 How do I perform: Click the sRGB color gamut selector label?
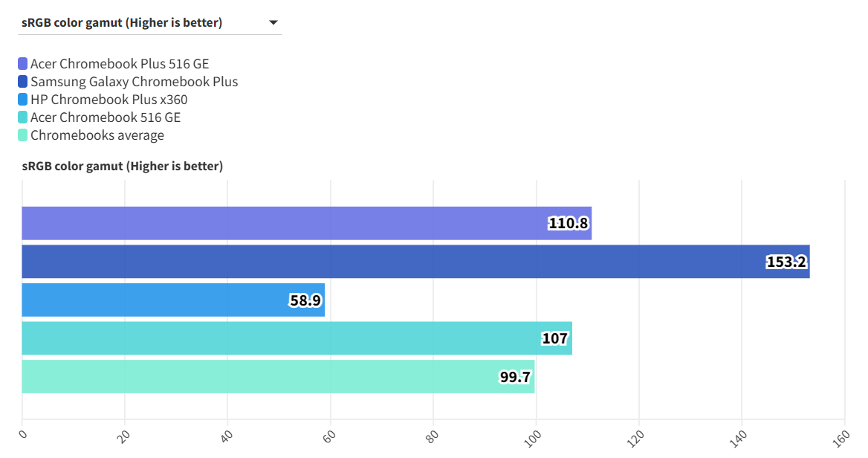(x=122, y=23)
